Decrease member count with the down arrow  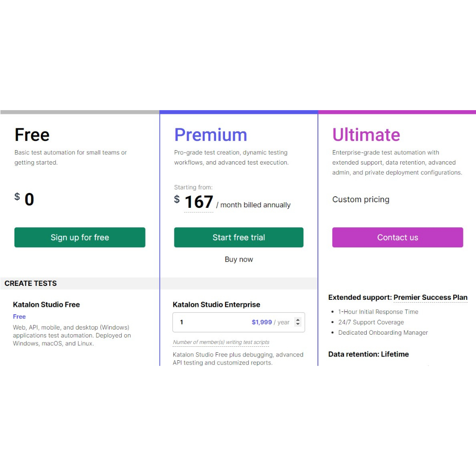(298, 324)
